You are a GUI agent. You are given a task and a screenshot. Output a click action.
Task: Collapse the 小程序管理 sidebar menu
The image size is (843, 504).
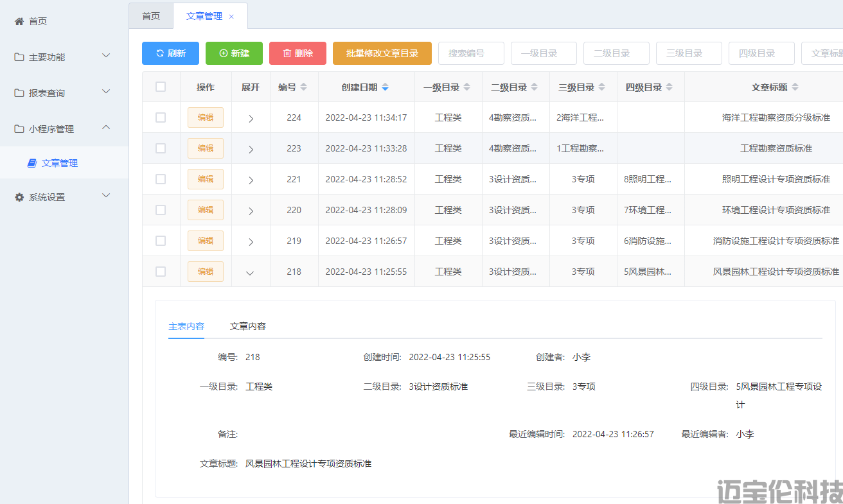coord(107,128)
